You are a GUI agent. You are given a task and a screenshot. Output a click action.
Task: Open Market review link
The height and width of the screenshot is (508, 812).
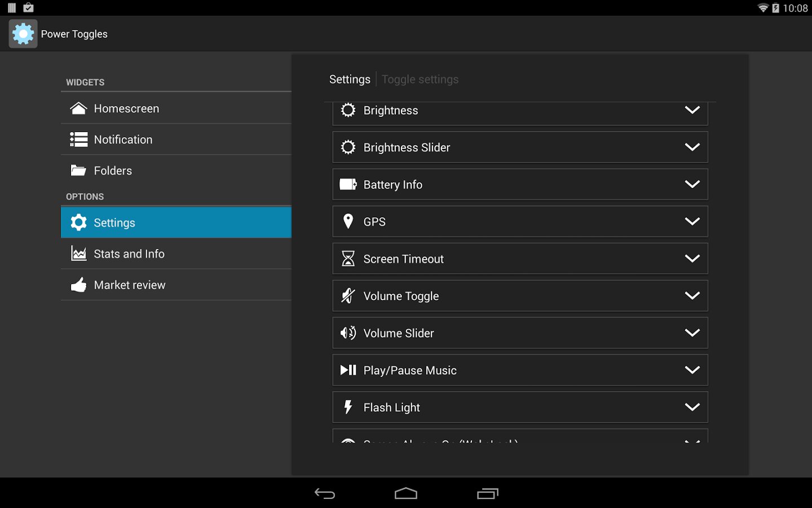176,285
